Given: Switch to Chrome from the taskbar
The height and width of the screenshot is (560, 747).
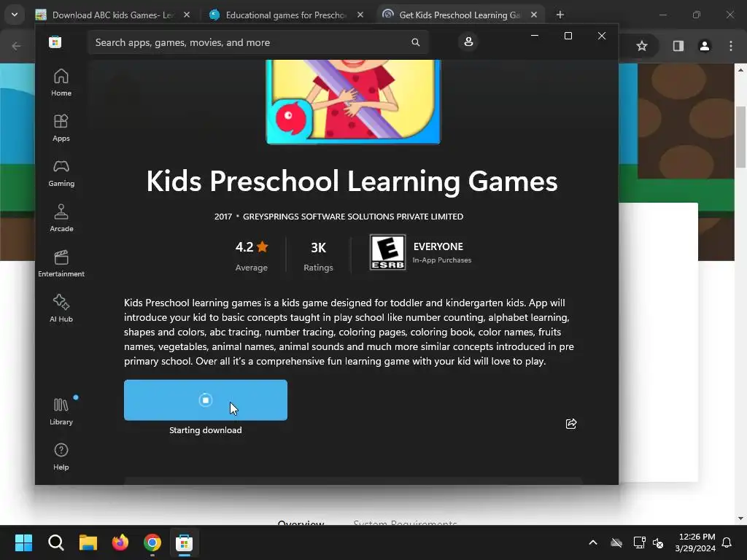Looking at the screenshot, I should tap(152, 542).
